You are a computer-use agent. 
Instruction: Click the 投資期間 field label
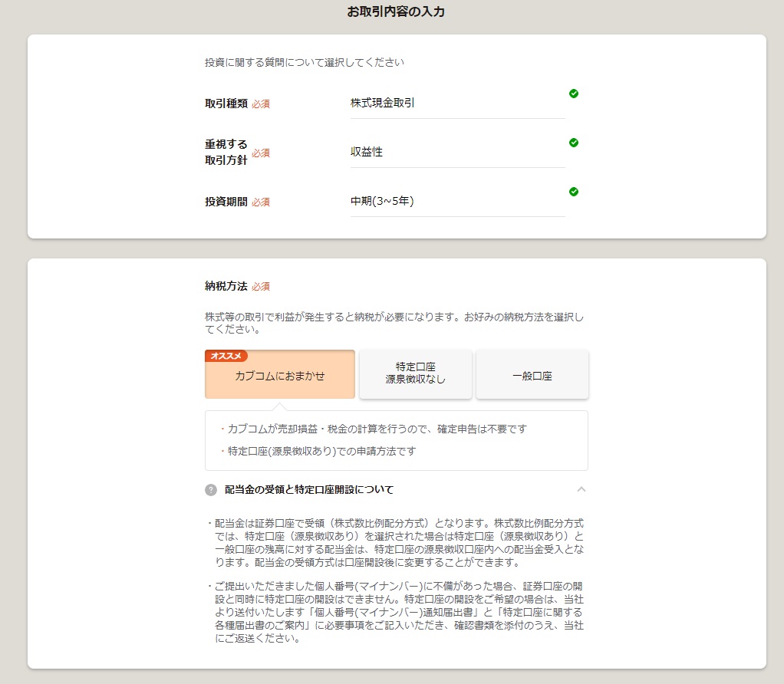(226, 202)
